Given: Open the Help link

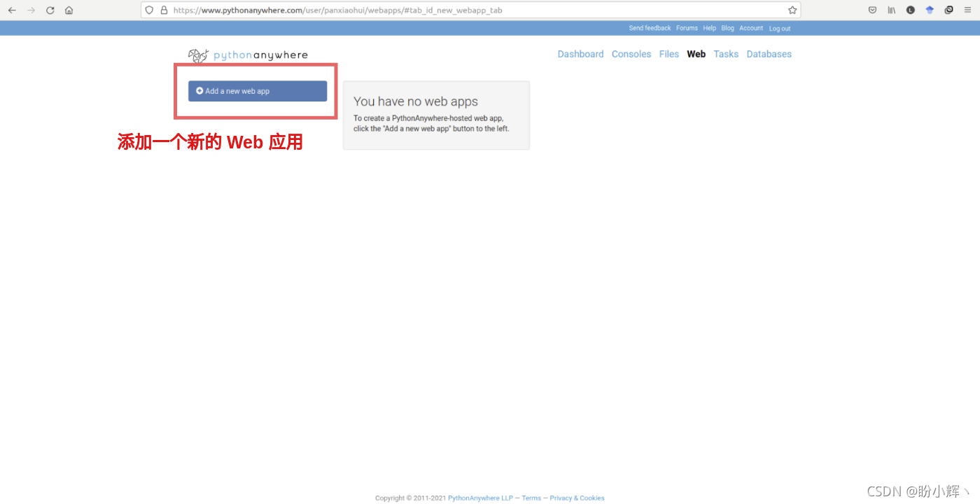Looking at the screenshot, I should tap(710, 28).
